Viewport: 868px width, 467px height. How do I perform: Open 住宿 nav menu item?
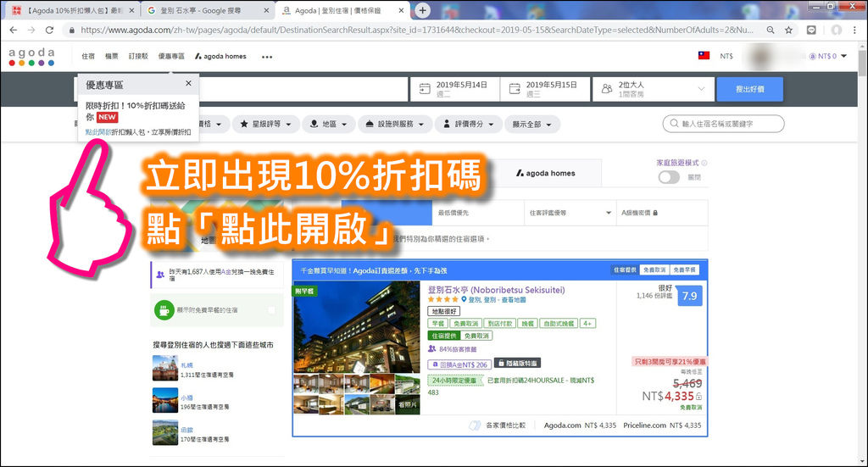click(88, 56)
